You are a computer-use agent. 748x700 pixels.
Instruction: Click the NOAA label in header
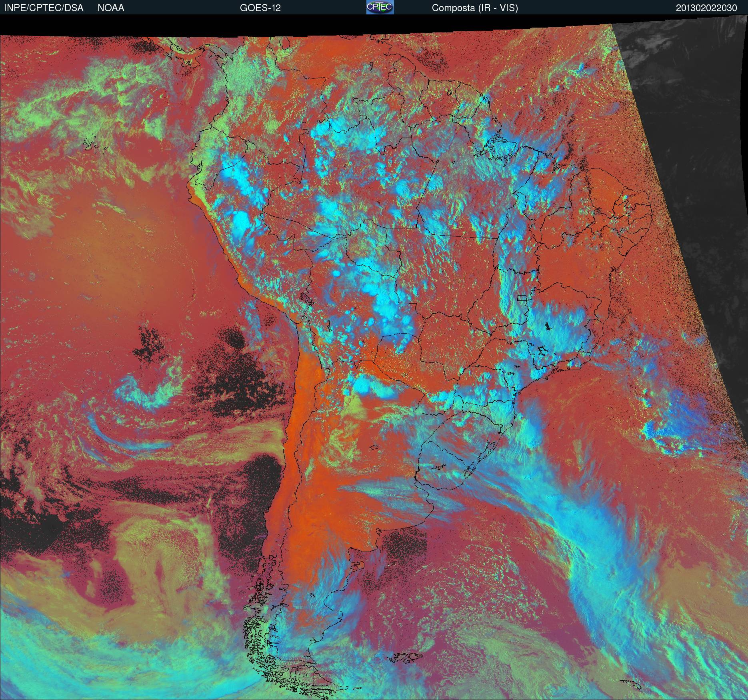pyautogui.click(x=111, y=8)
